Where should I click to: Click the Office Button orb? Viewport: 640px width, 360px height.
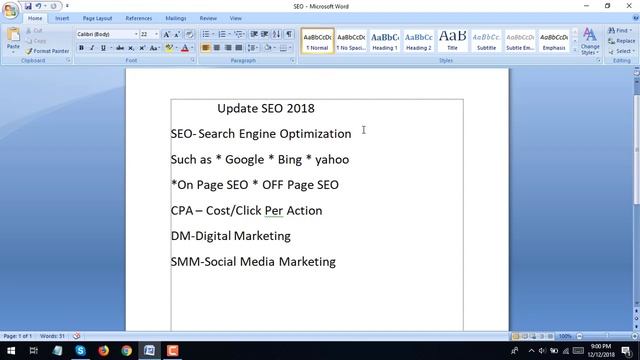10,10
